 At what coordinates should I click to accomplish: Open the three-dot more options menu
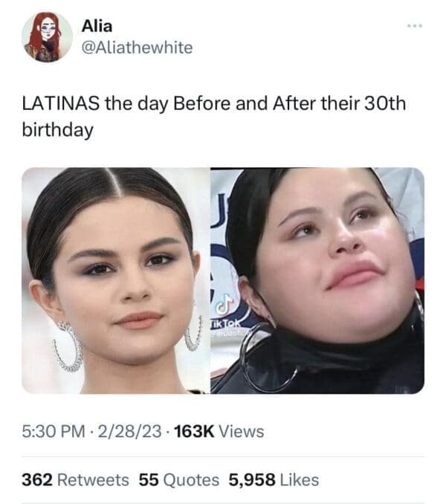(415, 26)
